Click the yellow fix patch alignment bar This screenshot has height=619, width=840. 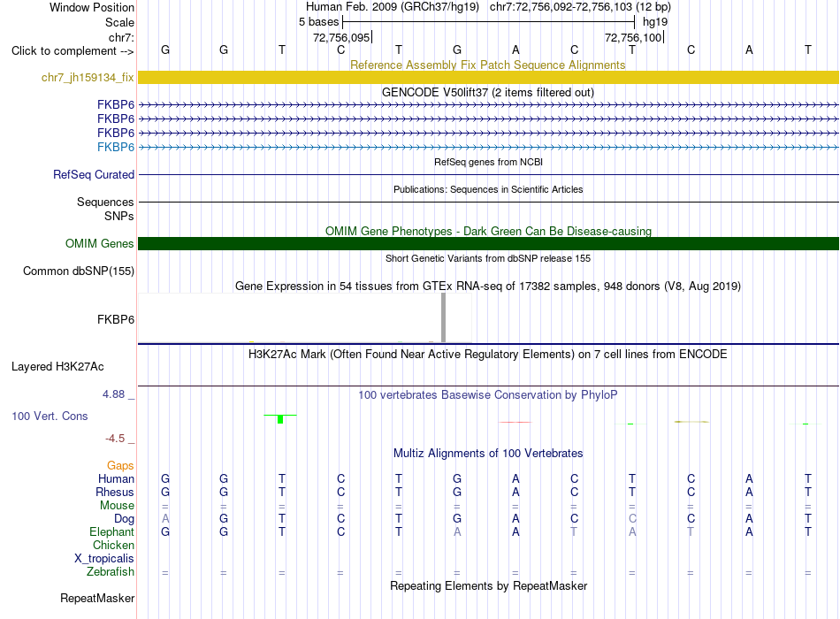[488, 77]
